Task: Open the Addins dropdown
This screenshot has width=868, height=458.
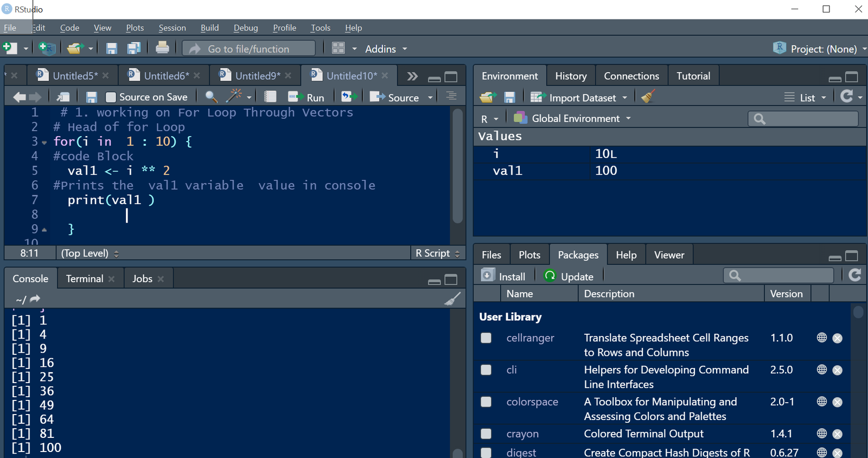Action: [x=386, y=49]
